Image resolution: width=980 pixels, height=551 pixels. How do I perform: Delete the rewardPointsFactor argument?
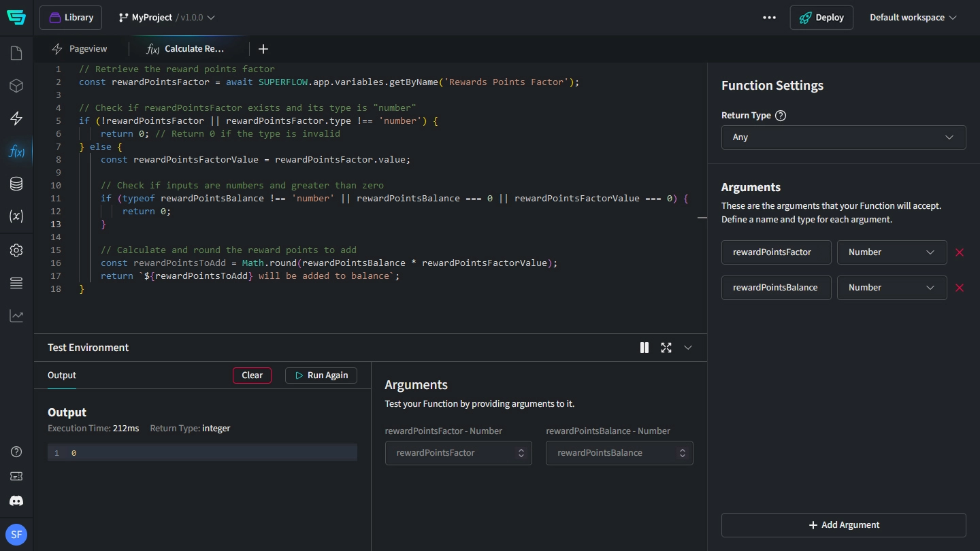(x=960, y=252)
